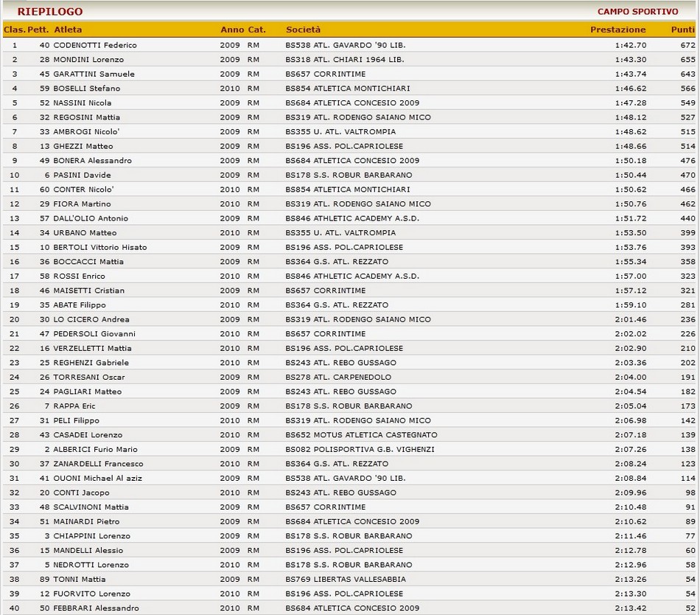Select athlete TORRESANI Oscar
Viewport: 700px width, 615px height.
click(x=89, y=377)
